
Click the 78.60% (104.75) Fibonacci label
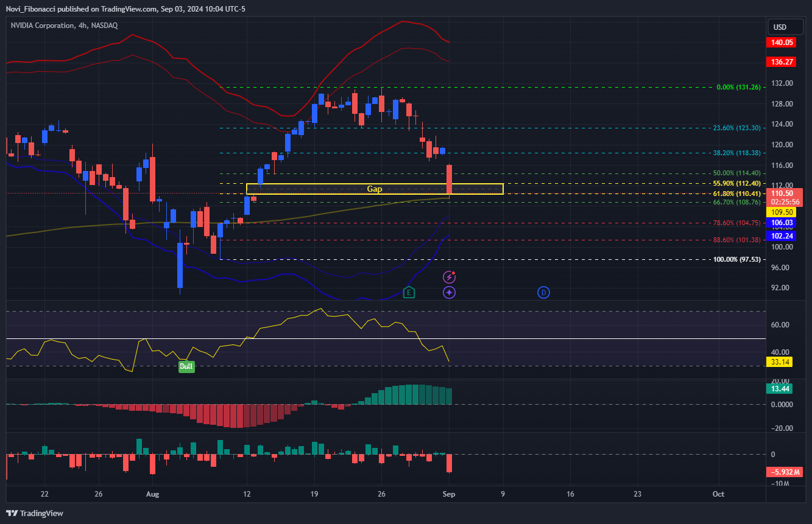(736, 223)
